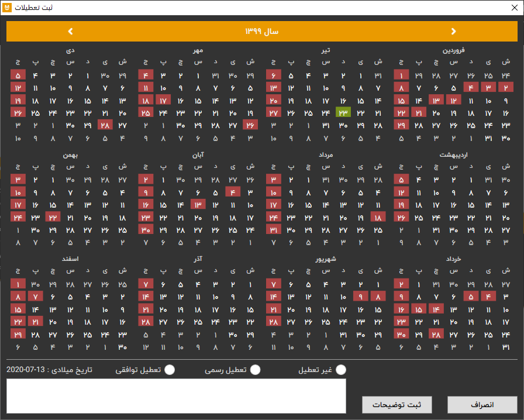This screenshot has width=524, height=420.
Task: Select red day ۱۲ in اردیبهشت
Action: coord(401,192)
